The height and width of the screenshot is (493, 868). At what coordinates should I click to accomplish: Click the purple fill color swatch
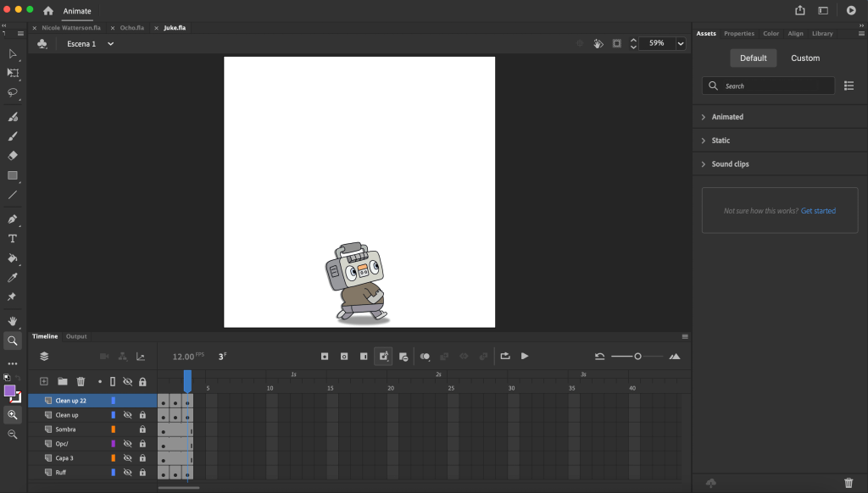[10, 391]
